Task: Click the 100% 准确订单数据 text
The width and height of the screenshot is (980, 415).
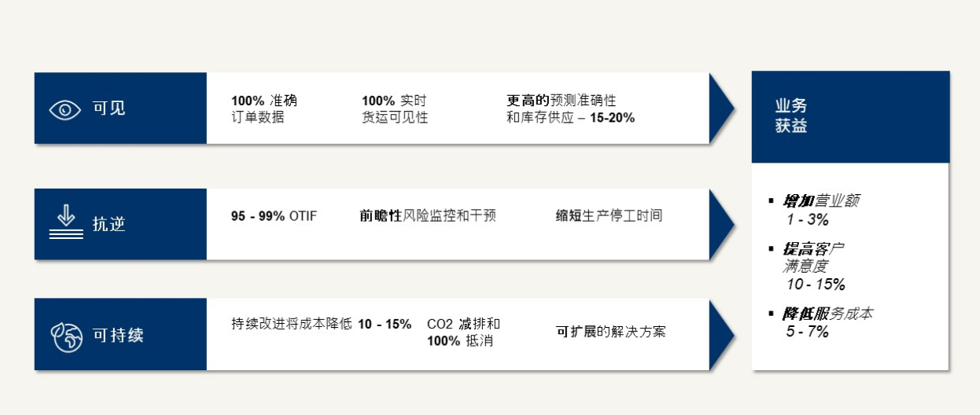Action: tap(264, 109)
